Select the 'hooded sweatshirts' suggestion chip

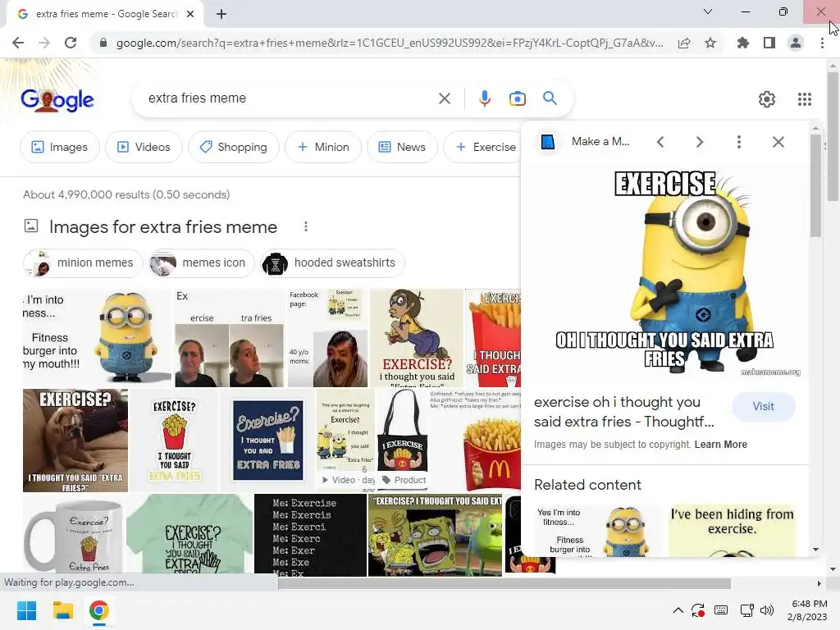(x=332, y=263)
